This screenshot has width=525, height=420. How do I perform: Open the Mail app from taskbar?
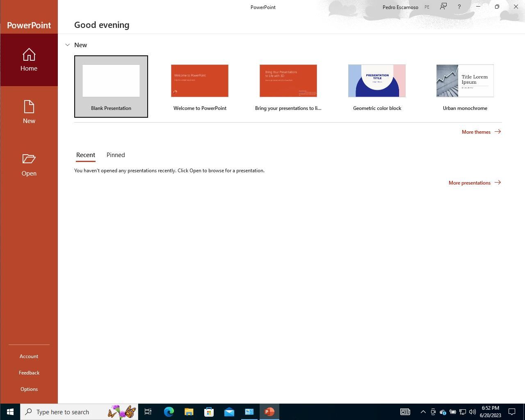point(229,412)
